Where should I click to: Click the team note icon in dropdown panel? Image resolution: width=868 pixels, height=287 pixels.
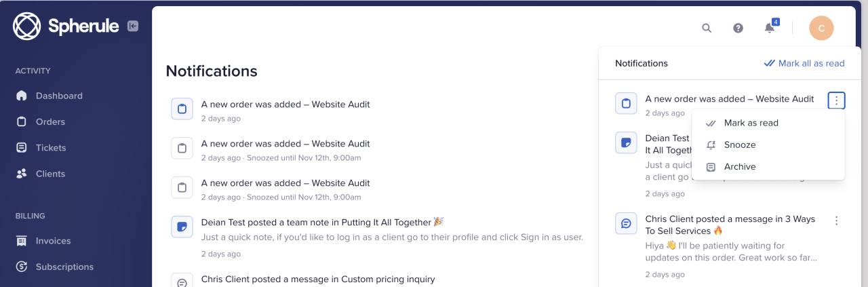pos(626,142)
